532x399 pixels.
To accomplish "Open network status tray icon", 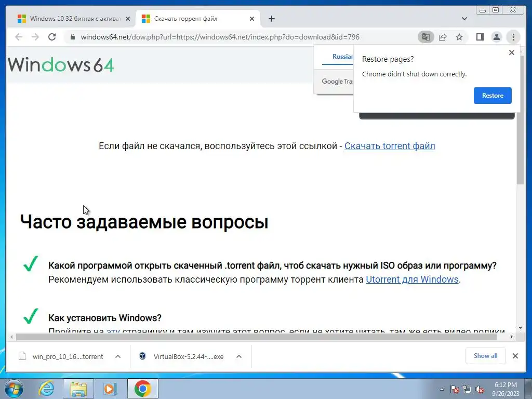I will 467,389.
